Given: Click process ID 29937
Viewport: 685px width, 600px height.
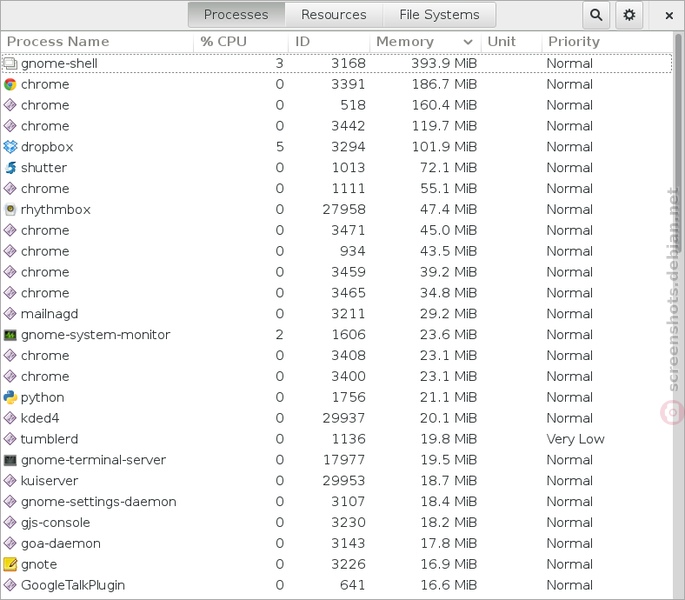Looking at the screenshot, I should (x=344, y=418).
